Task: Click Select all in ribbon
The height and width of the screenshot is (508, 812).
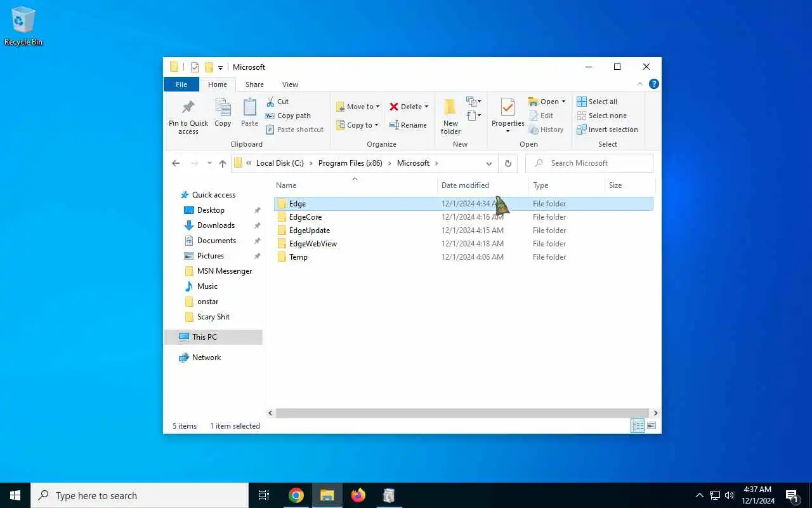Action: tap(597, 102)
